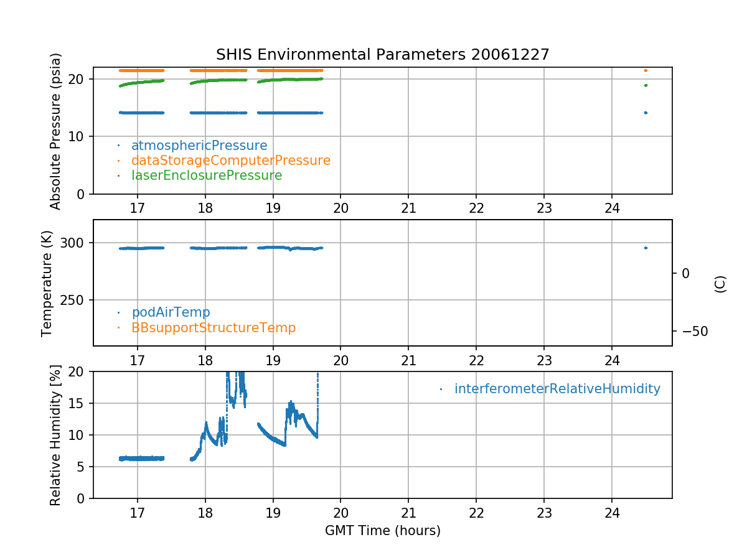Click the (C) secondary axis label
This screenshot has width=747, height=560.
720,284
